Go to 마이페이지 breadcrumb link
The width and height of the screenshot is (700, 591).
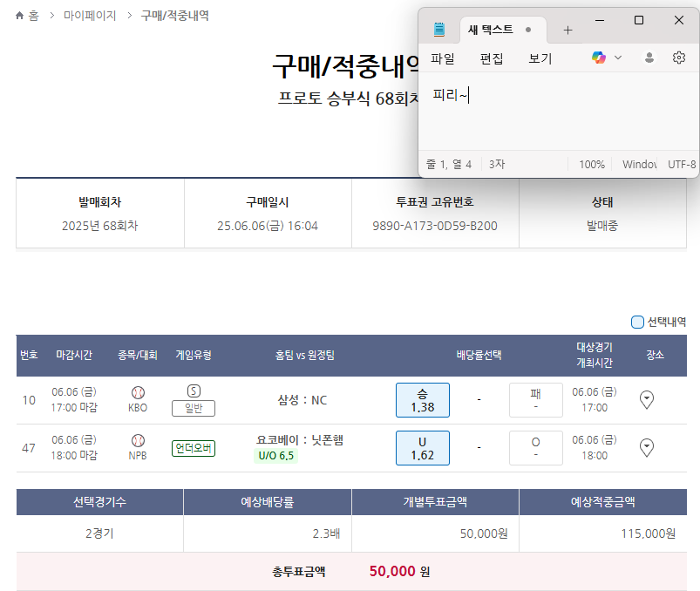90,16
